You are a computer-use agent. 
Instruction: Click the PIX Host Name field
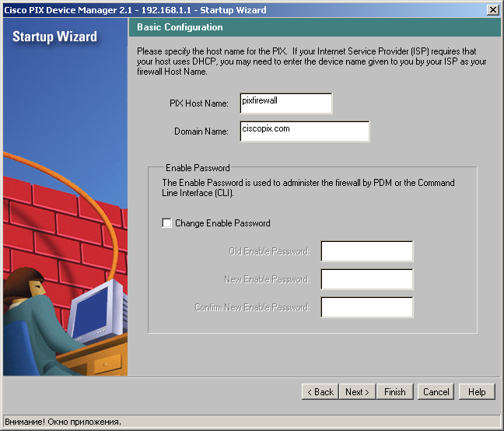point(285,103)
